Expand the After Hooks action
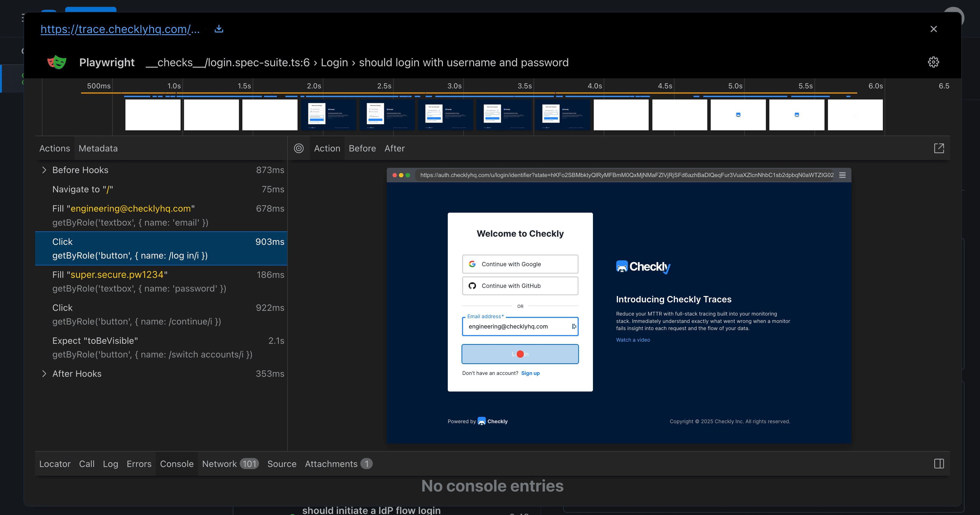The image size is (980, 515). [44, 374]
